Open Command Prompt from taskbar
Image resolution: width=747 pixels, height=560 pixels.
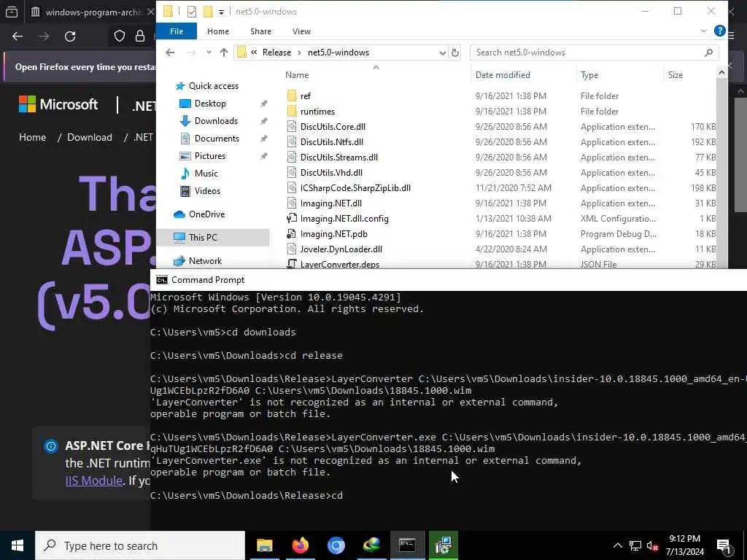pos(407,545)
